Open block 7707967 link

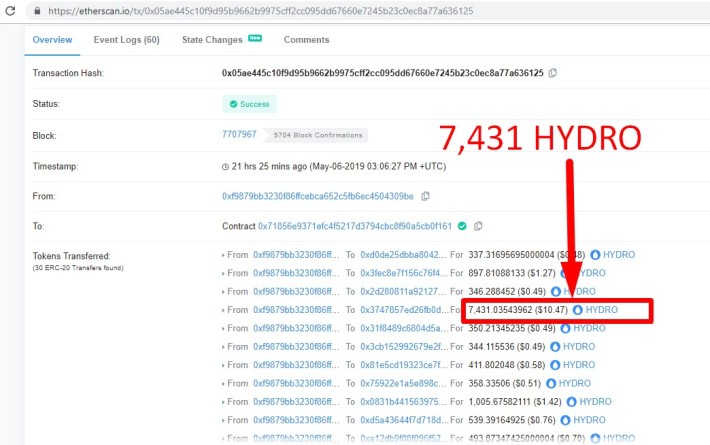click(x=239, y=134)
